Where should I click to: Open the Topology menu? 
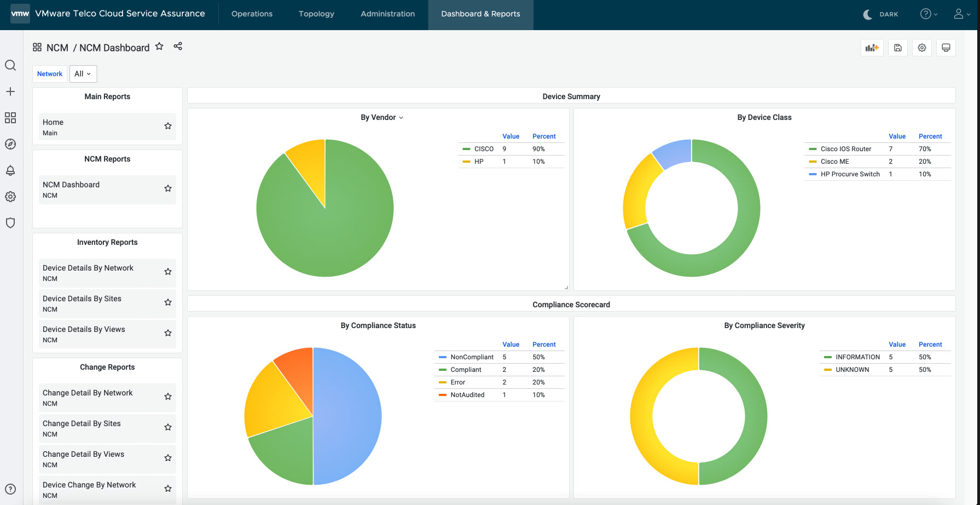click(316, 14)
